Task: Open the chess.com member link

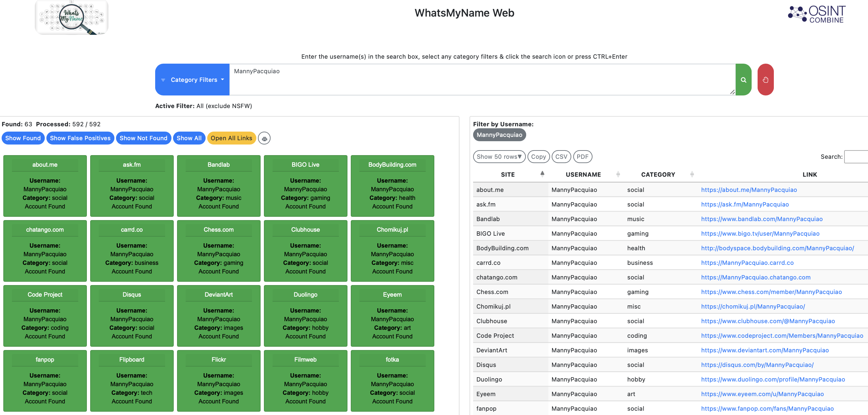Action: click(x=771, y=292)
